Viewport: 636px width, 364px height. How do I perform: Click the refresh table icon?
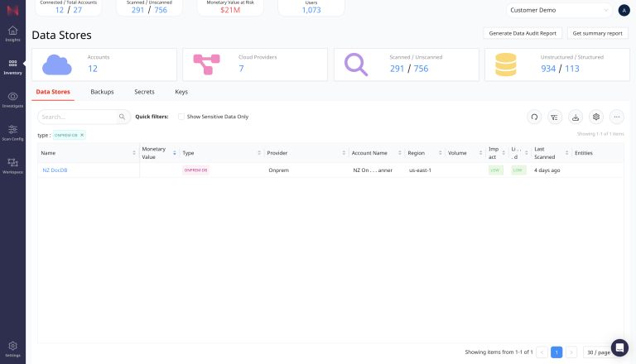(534, 117)
